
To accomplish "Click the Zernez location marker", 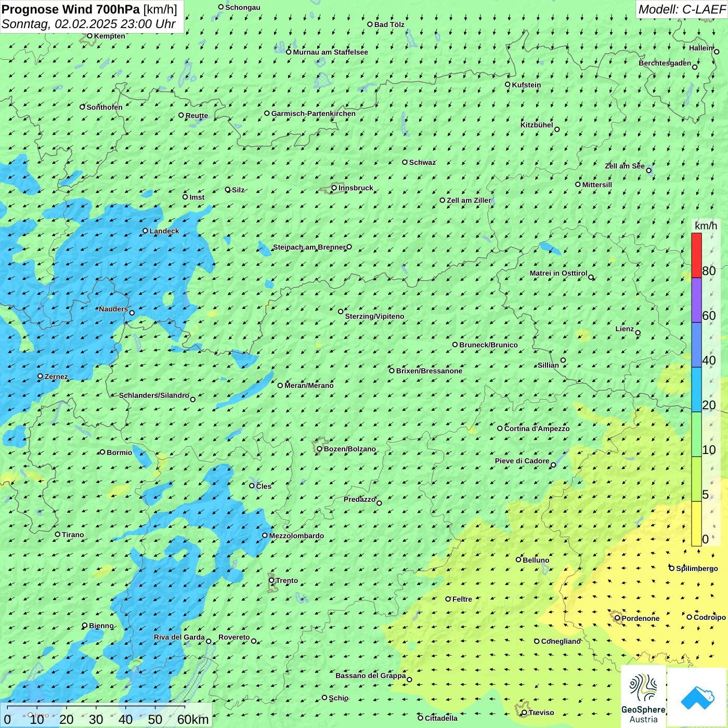I will pos(41,376).
